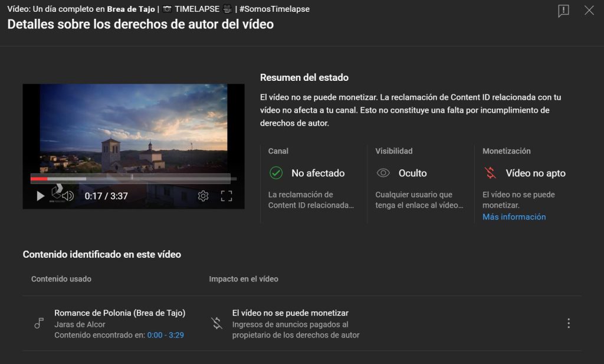Click the music note icon for Romance de Polonia
This screenshot has width=604, height=364.
click(39, 323)
